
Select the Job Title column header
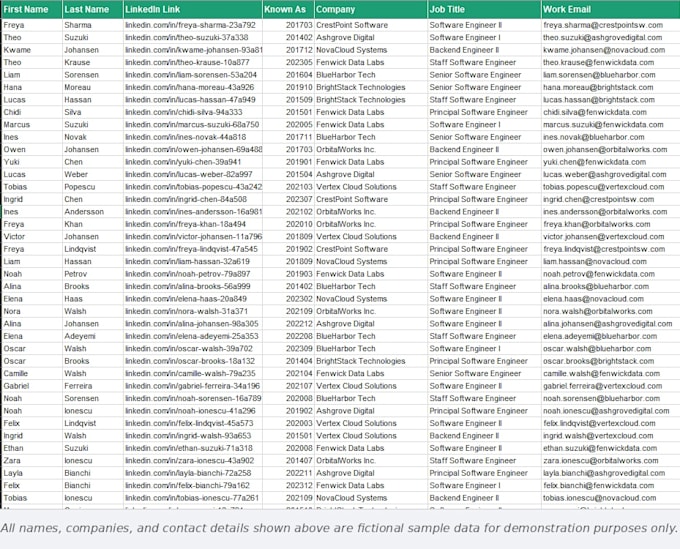tap(484, 9)
